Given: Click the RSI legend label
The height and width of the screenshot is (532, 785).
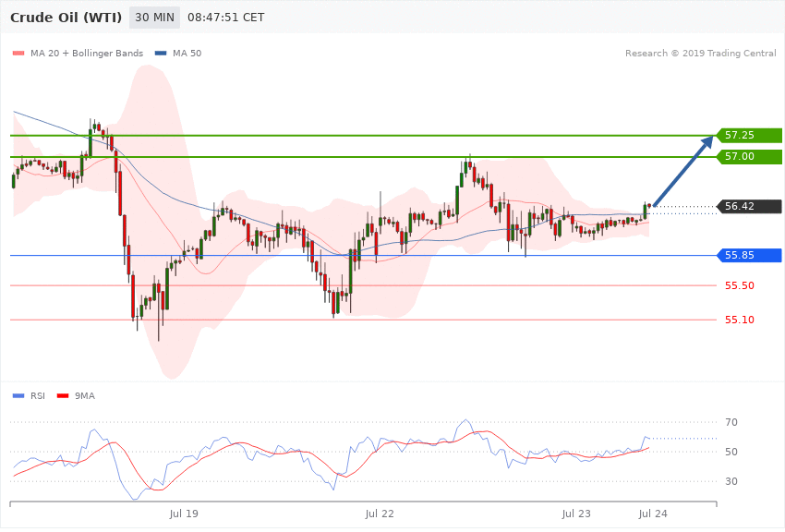Looking at the screenshot, I should point(38,396).
